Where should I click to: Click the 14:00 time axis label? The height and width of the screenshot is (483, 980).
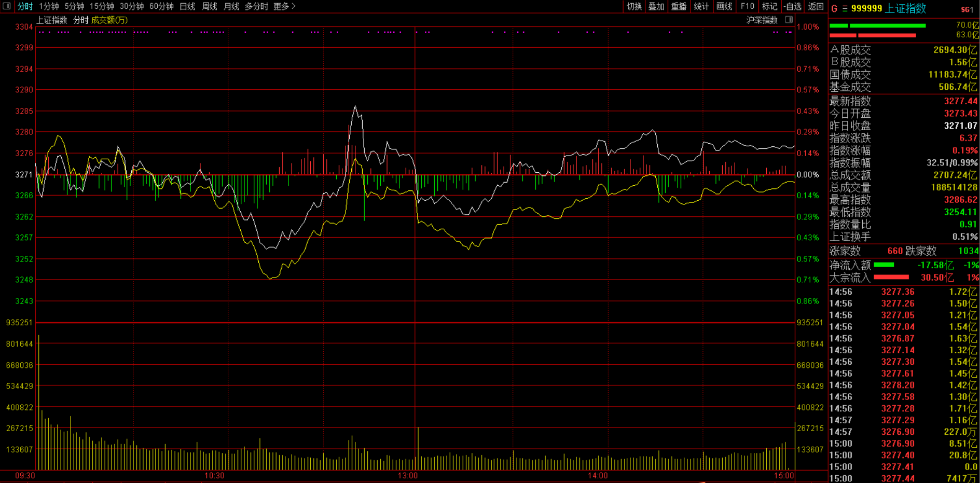pyautogui.click(x=598, y=476)
